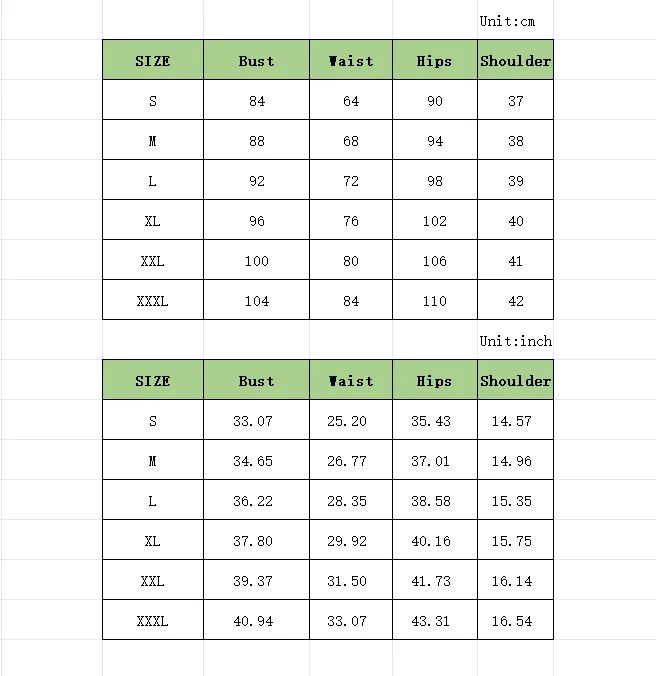Click the cell with shoulder value 15.75
656x676 pixels.
pyautogui.click(x=515, y=540)
